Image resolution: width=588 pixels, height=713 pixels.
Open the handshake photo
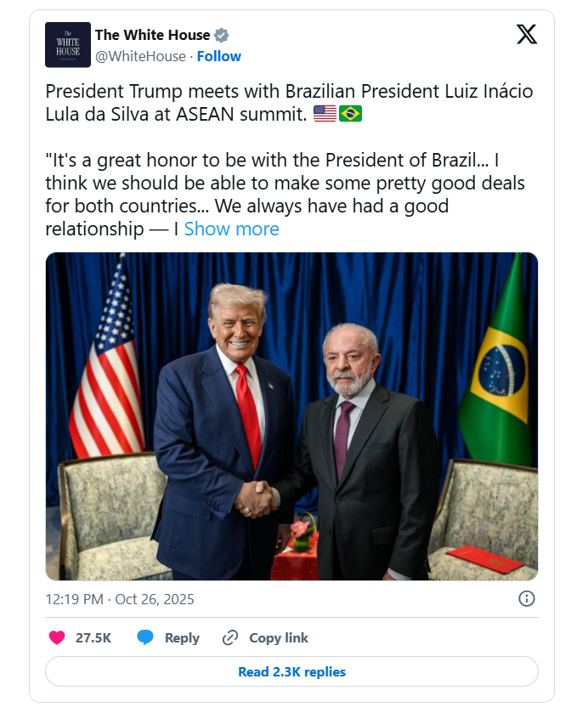(291, 416)
